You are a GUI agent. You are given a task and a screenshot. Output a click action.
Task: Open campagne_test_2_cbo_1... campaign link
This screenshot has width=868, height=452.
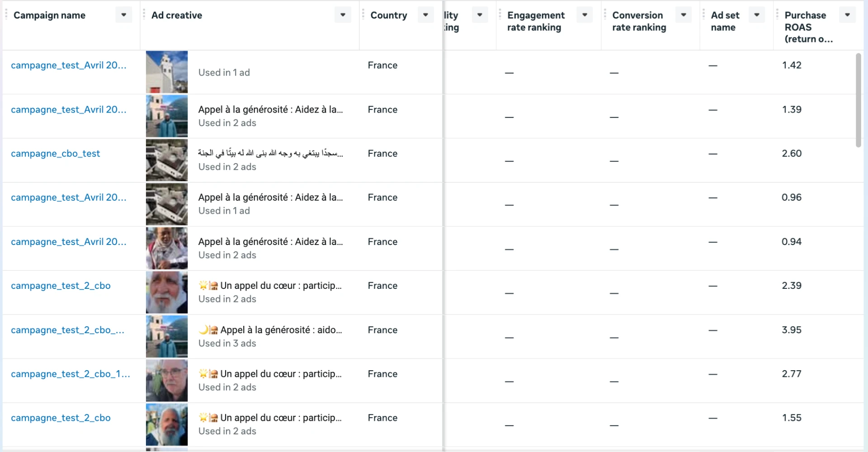[x=71, y=374]
